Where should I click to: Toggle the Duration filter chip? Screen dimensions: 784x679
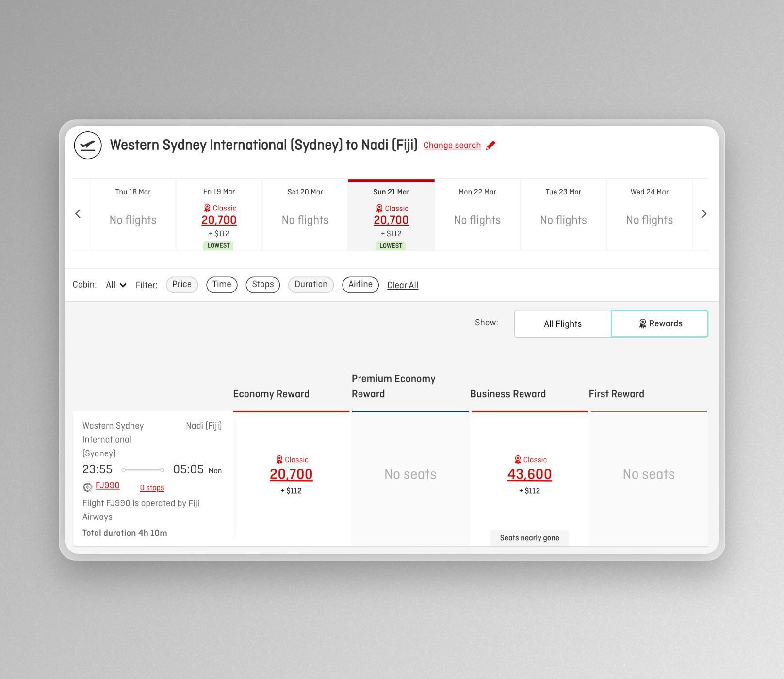click(x=311, y=285)
